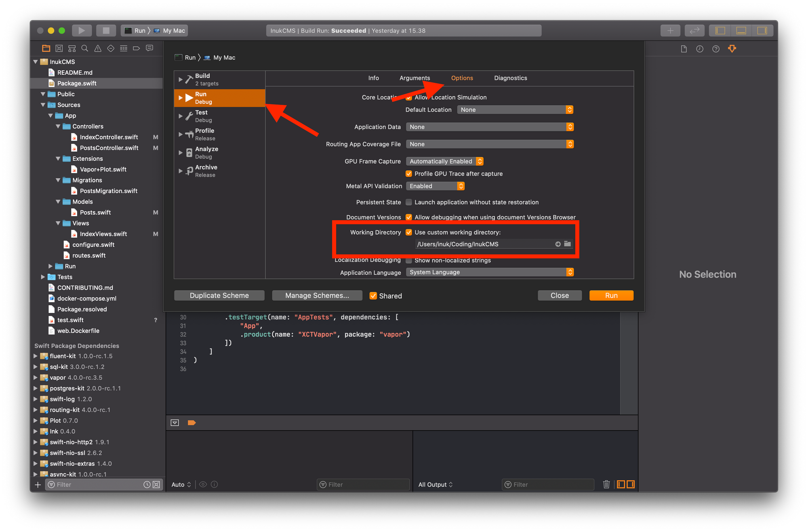The height and width of the screenshot is (532, 808).
Task: Click the orange inspector icon at right
Action: tap(732, 49)
